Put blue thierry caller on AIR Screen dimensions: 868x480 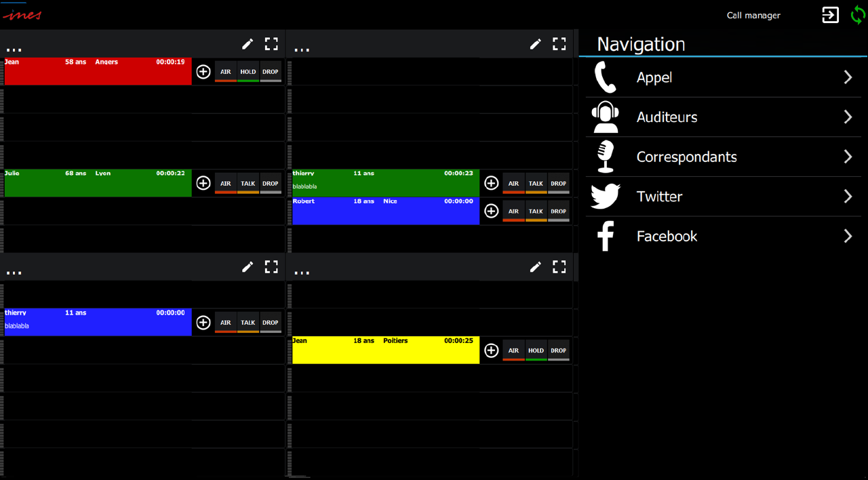point(226,322)
